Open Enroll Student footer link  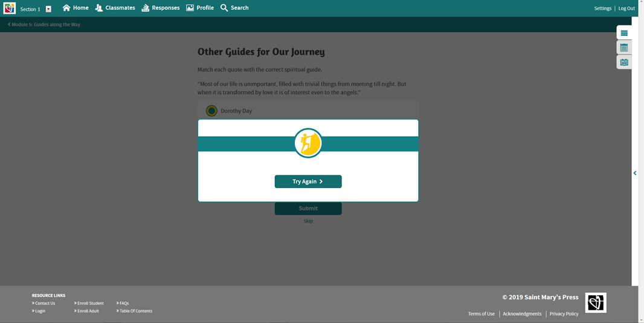89,303
